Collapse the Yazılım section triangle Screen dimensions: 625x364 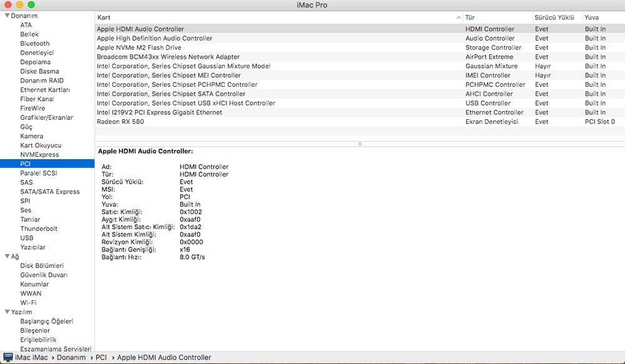coord(7,312)
